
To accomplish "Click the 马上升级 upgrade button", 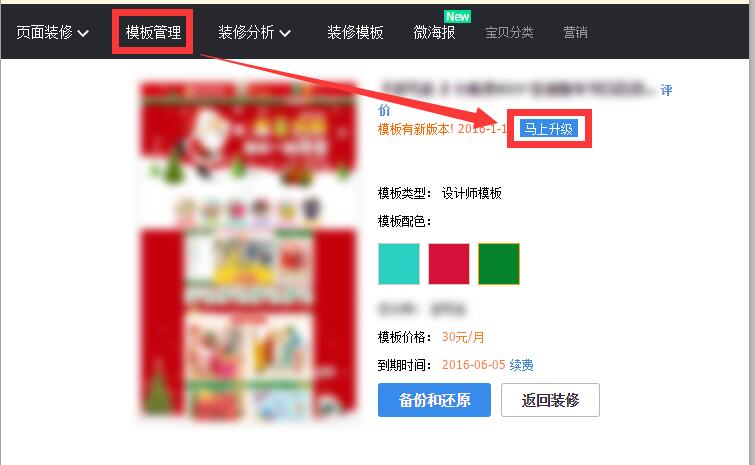I will [548, 129].
